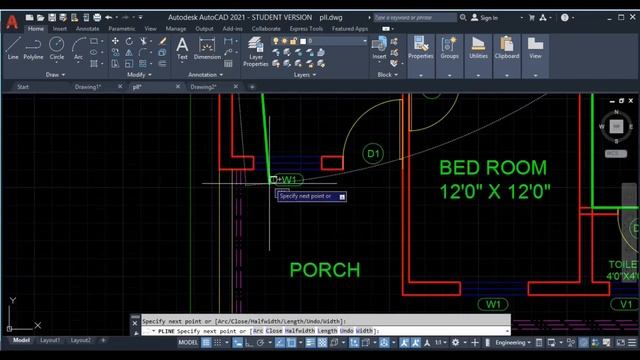Click the Plot printer icon
Viewport: 640px width, 360px height.
click(x=97, y=18)
